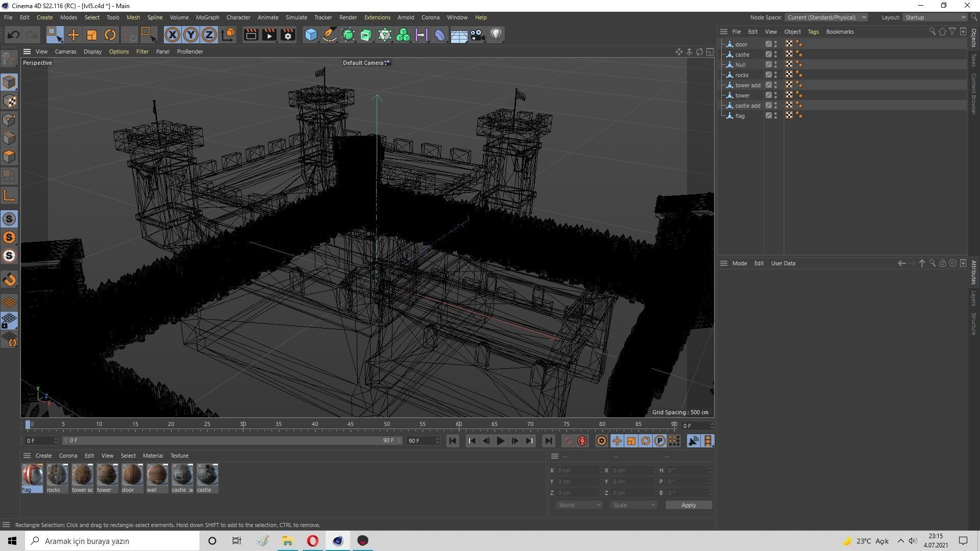
Task: Open Object Manager Tags menu
Action: (x=813, y=32)
